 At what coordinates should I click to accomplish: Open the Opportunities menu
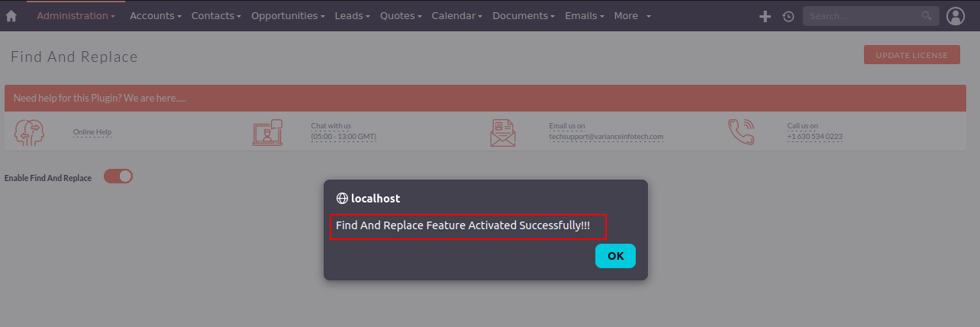click(289, 16)
